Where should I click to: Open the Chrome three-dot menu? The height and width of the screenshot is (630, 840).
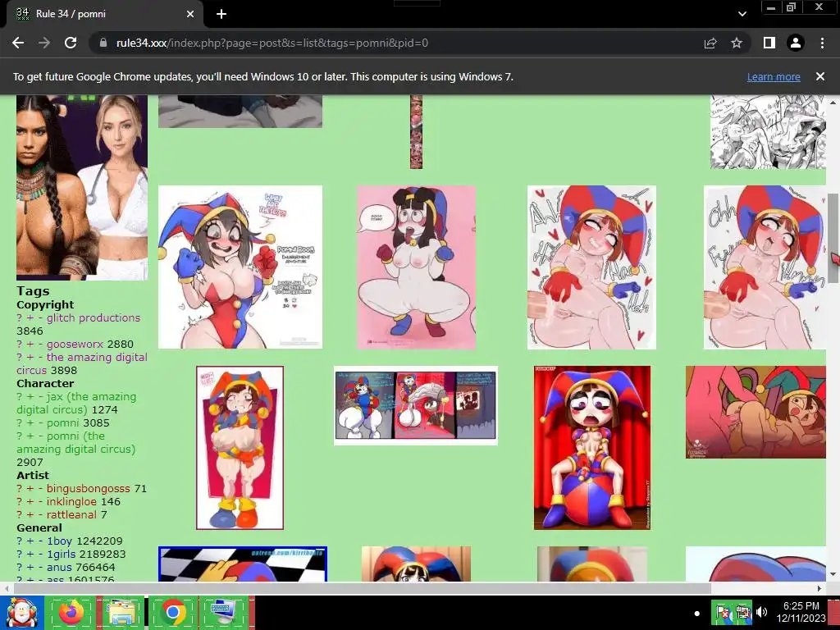point(822,43)
